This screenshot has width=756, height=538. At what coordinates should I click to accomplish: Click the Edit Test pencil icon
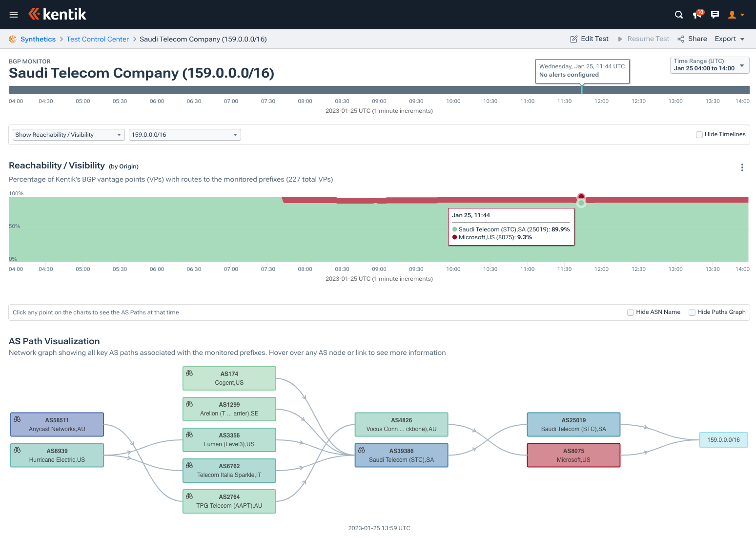click(574, 39)
